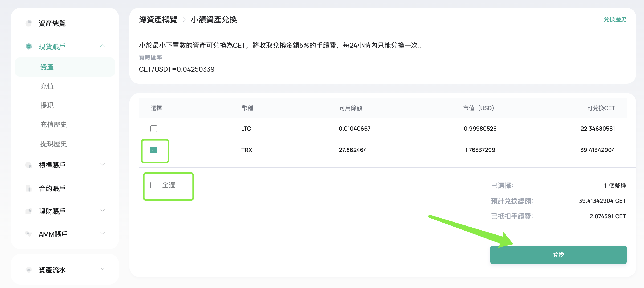Click the 選擇 column header
The width and height of the screenshot is (644, 288).
click(x=156, y=108)
